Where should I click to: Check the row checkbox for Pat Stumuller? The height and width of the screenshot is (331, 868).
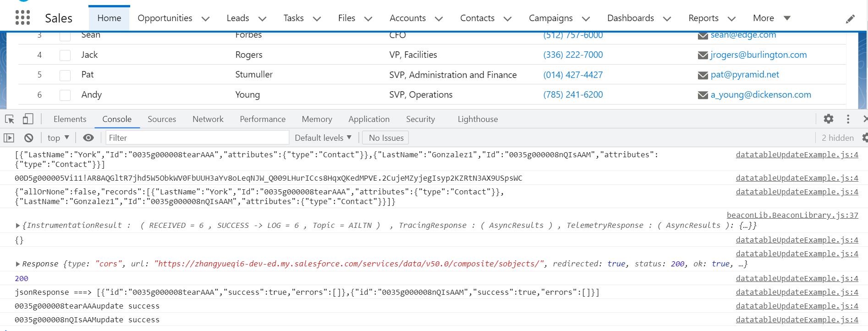pyautogui.click(x=65, y=75)
